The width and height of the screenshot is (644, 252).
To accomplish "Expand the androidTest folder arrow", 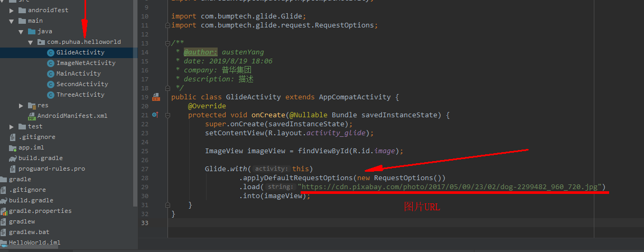I will (x=12, y=10).
